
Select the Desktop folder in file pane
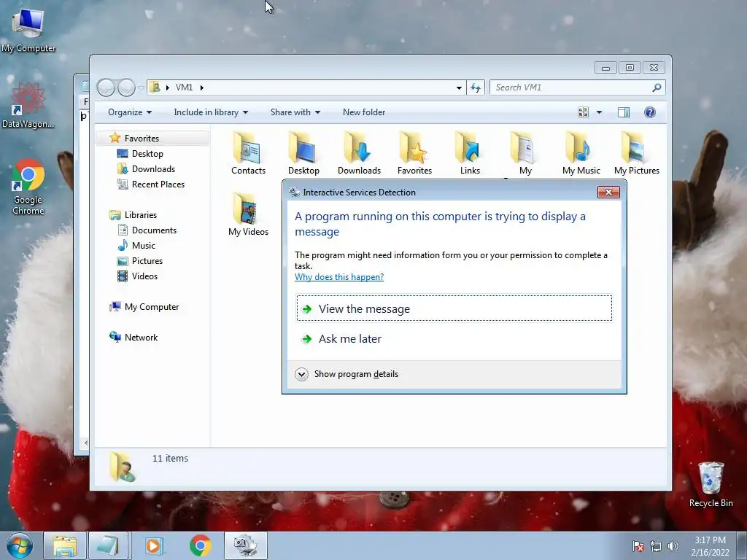(x=303, y=153)
